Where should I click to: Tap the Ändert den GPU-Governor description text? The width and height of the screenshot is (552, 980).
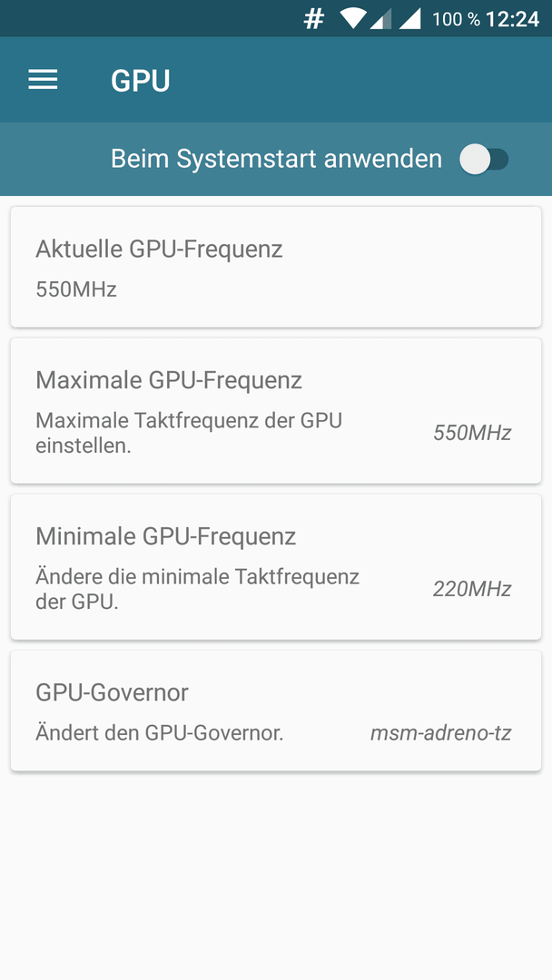pos(160,732)
